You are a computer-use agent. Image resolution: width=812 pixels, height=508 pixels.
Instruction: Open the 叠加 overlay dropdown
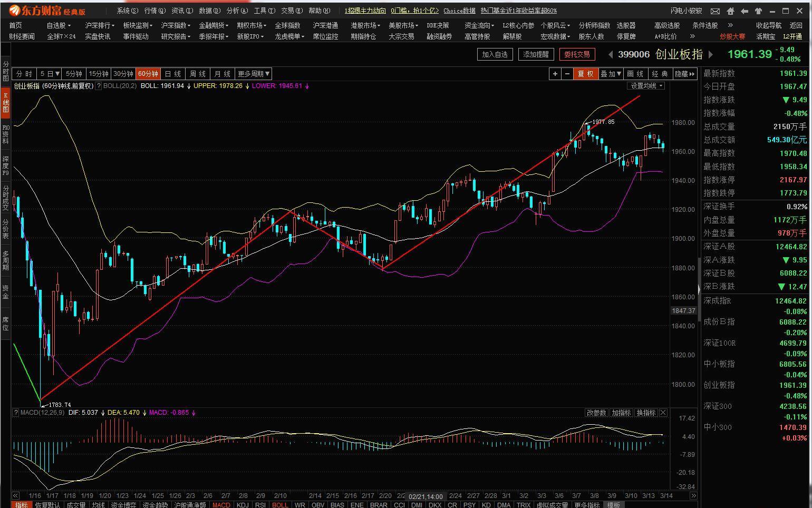[x=611, y=74]
